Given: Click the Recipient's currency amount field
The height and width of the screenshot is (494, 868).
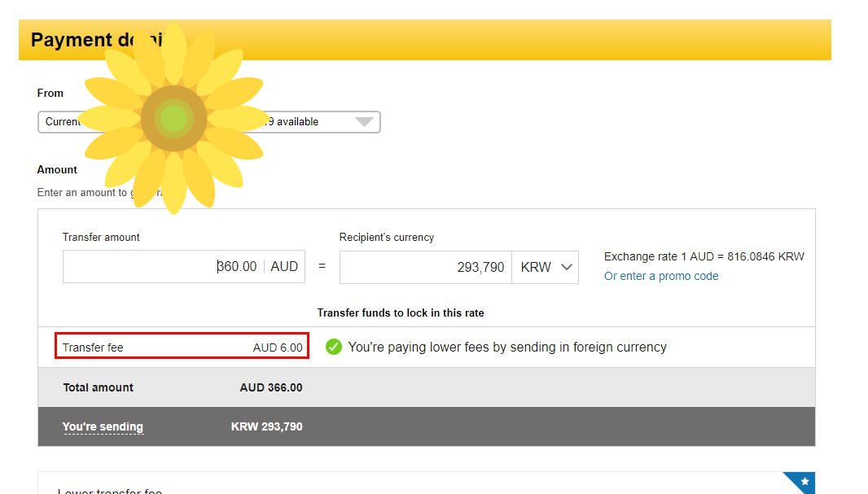Looking at the screenshot, I should [x=425, y=267].
